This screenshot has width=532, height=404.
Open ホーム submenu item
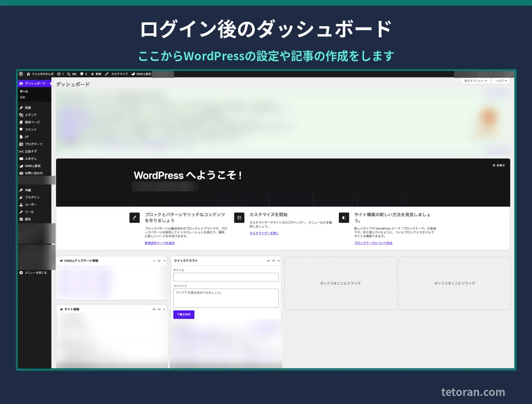pyautogui.click(x=24, y=91)
